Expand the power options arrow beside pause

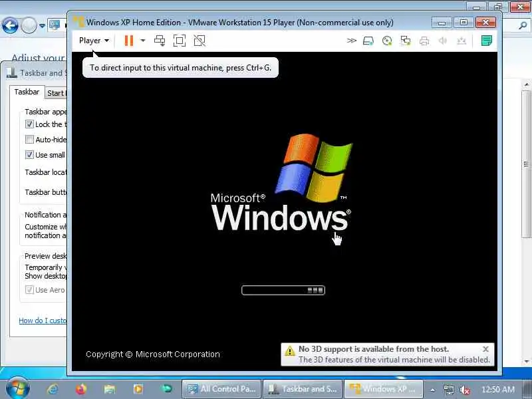(143, 41)
